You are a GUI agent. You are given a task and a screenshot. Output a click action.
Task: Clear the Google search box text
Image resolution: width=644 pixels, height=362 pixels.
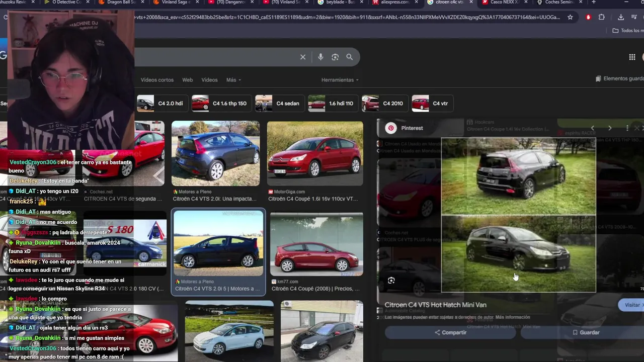click(x=303, y=57)
